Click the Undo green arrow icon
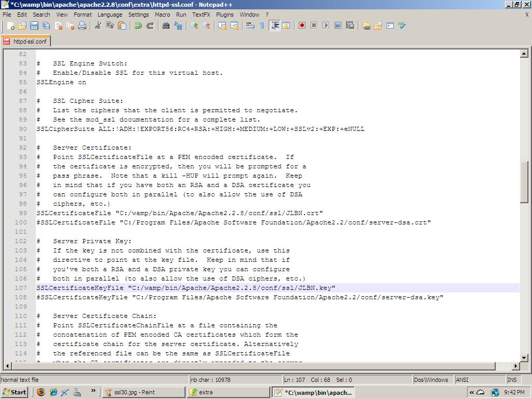Screen dimensions: 532x399 point(138,25)
